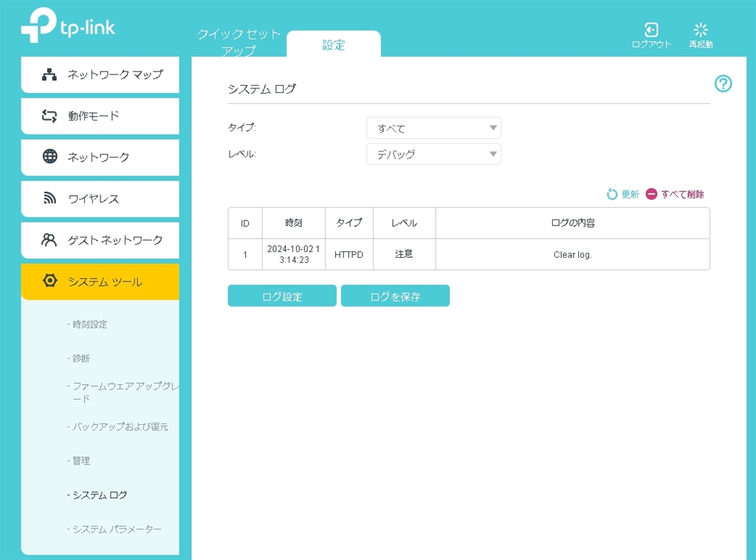Click the Guest Network people icon

click(49, 239)
